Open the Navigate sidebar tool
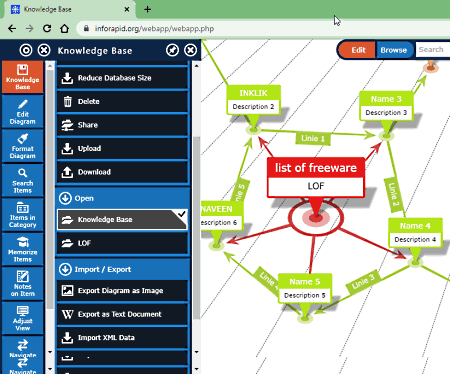Image resolution: width=450 pixels, height=374 pixels. click(x=23, y=348)
